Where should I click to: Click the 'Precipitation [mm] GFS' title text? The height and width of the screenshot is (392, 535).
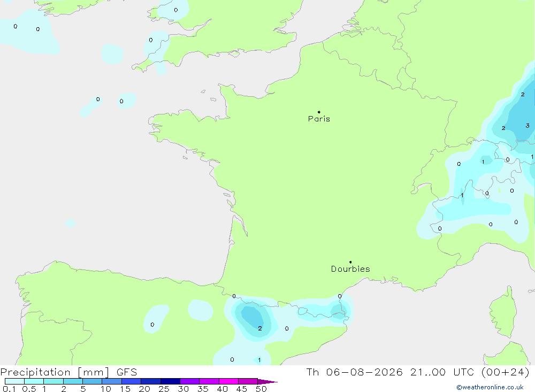[68, 372]
